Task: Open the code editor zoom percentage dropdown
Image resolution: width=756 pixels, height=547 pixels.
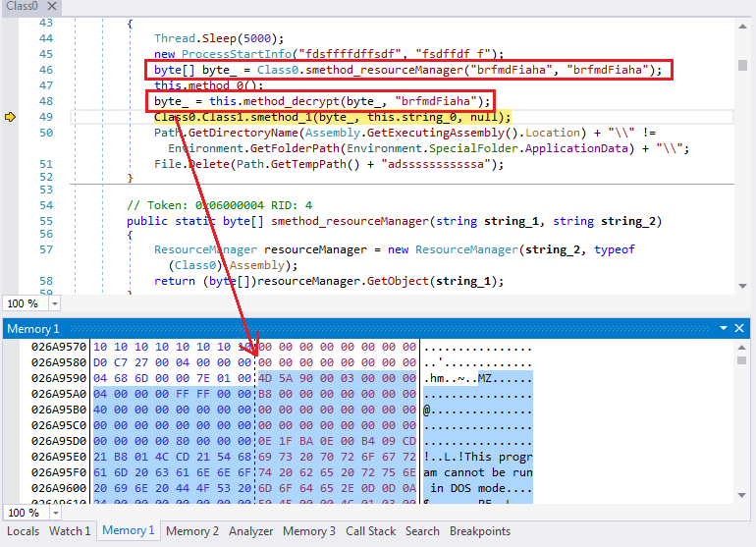Action: click(54, 303)
